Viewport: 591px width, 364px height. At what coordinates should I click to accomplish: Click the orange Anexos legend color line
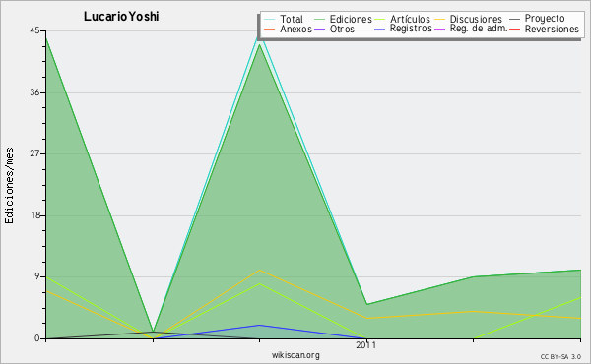click(x=269, y=30)
